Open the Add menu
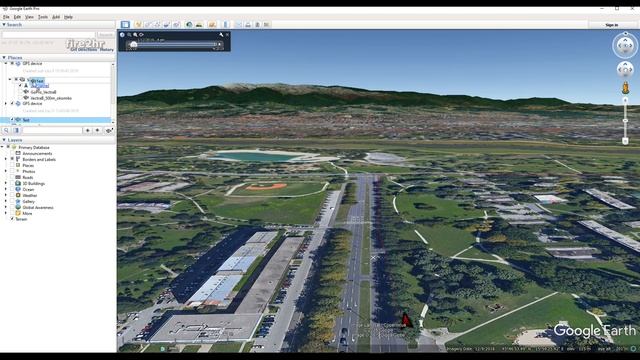This screenshot has height=360, width=640. (56, 17)
